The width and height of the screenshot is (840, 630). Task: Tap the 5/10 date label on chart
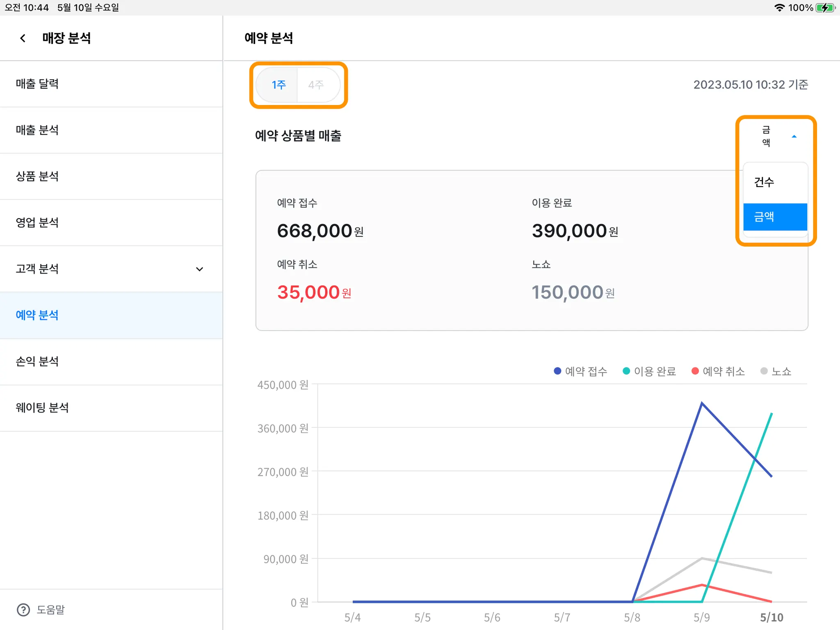[771, 617]
